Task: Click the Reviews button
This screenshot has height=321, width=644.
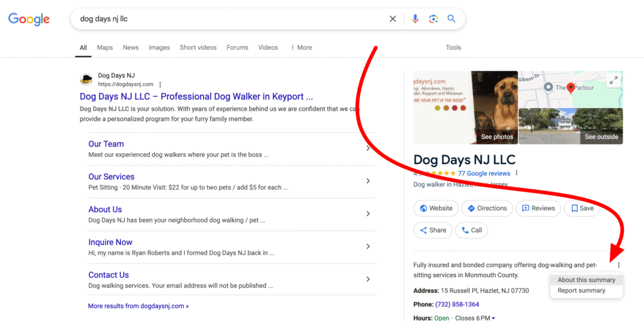Action: 538,209
